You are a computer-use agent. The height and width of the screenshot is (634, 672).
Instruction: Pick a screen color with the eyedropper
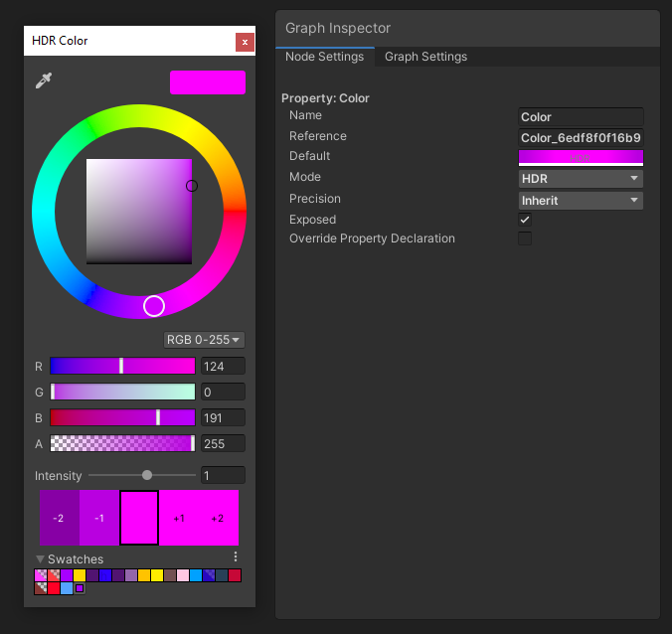(44, 80)
